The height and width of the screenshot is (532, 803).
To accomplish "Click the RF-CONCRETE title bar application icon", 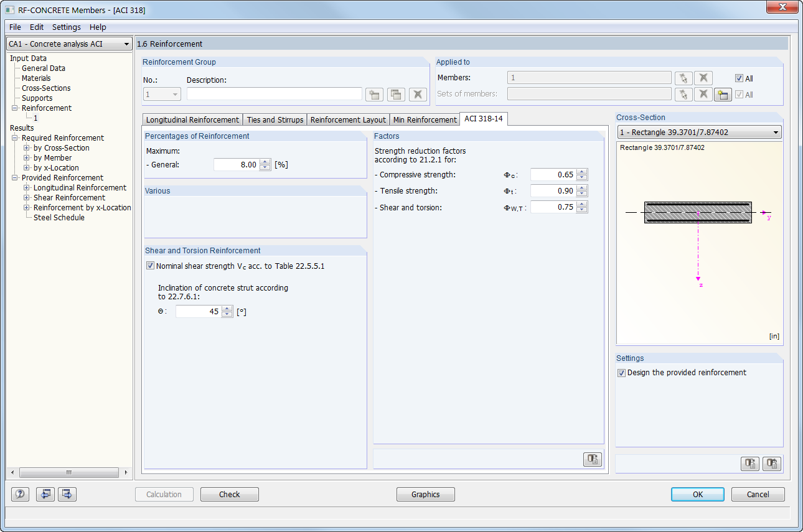I will pyautogui.click(x=11, y=10).
